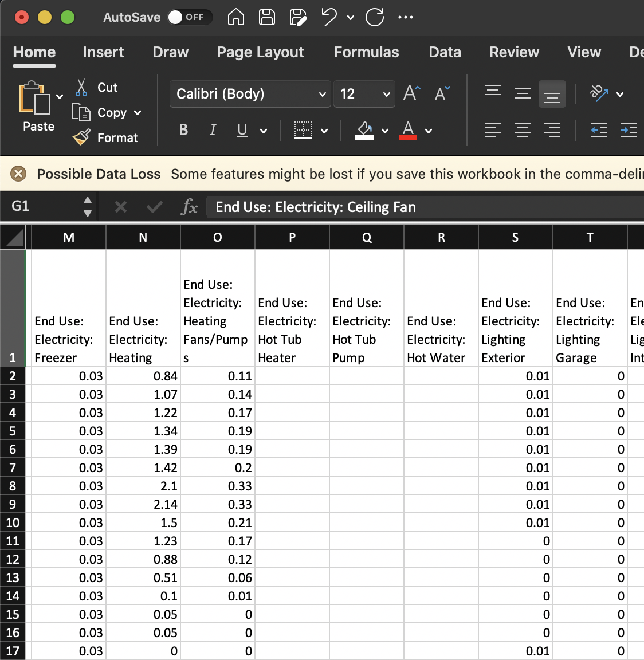Image resolution: width=644 pixels, height=660 pixels.
Task: Click the Undo icon
Action: coord(332,17)
